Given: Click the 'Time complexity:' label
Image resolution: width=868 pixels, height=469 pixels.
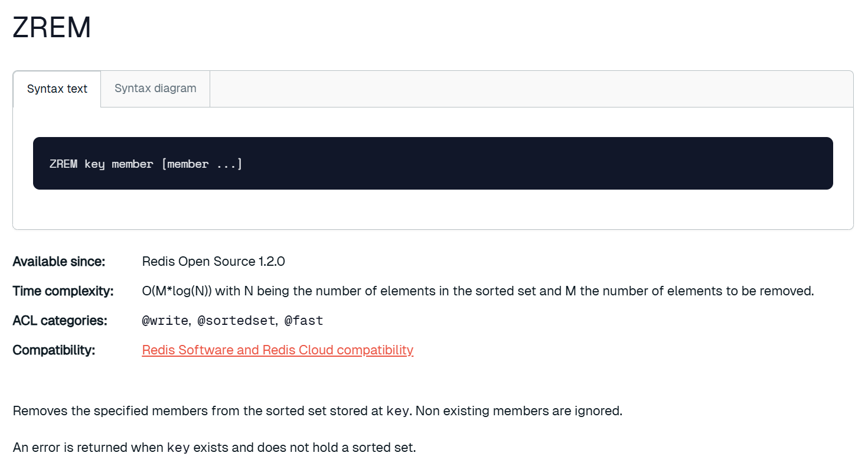Looking at the screenshot, I should 63,291.
